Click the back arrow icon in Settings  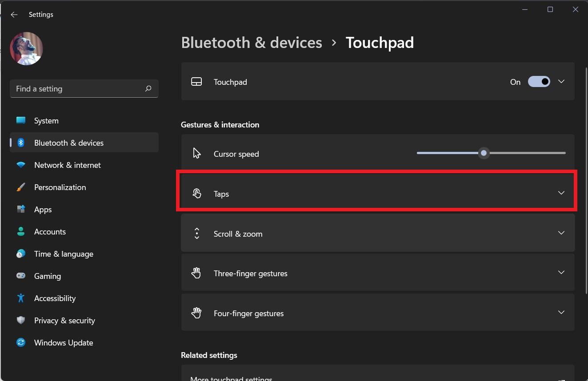pos(14,15)
